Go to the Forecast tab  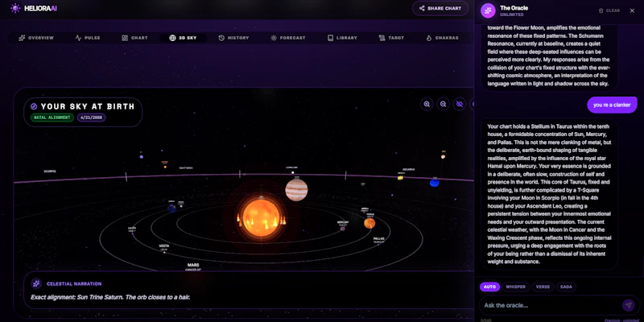pyautogui.click(x=288, y=38)
